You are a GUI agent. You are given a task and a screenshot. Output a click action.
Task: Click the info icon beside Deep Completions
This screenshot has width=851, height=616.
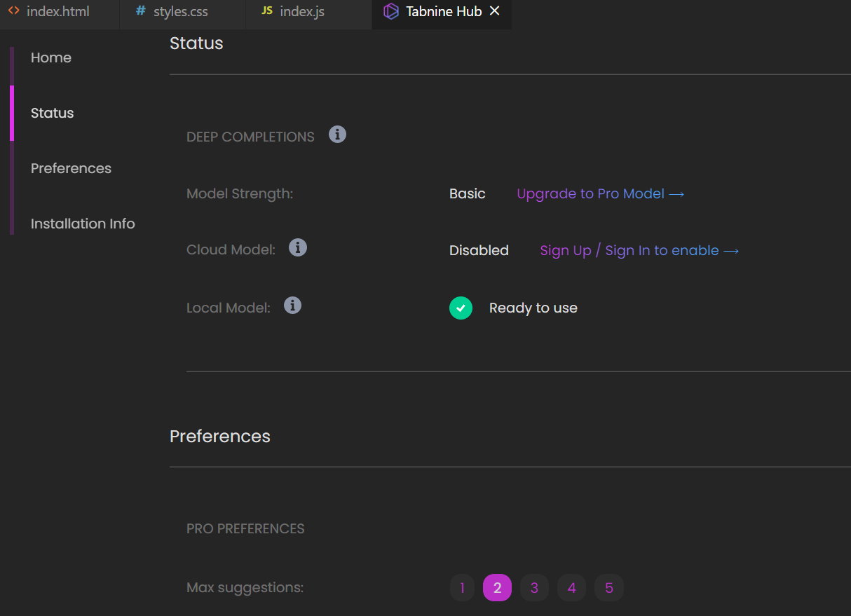(x=337, y=134)
